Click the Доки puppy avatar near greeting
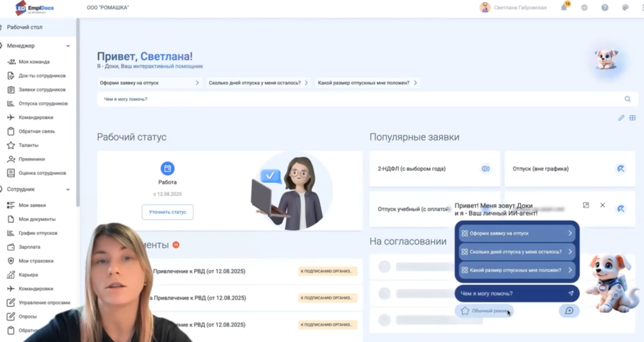 click(x=607, y=59)
